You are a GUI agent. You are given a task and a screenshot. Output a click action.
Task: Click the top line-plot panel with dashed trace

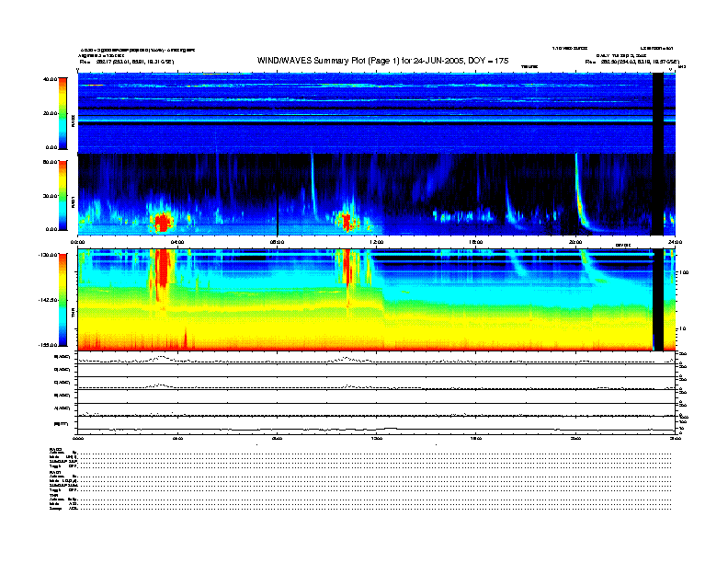[x=376, y=358]
